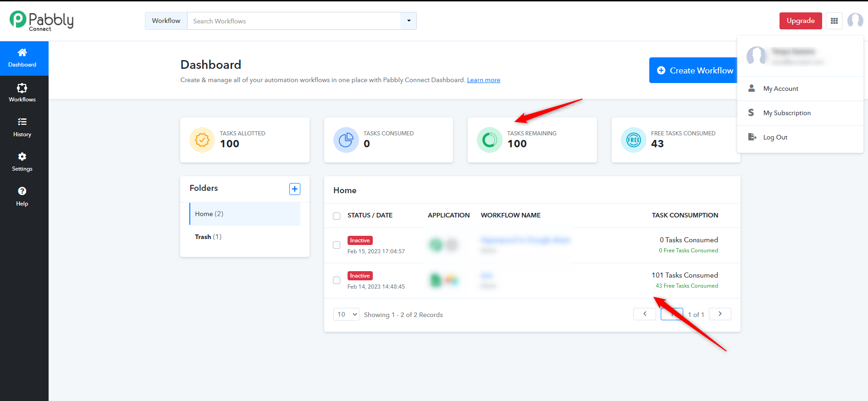Screen dimensions: 868x401
Task: Click the "43 Free Tasks Consumed" text
Action: 687,286
